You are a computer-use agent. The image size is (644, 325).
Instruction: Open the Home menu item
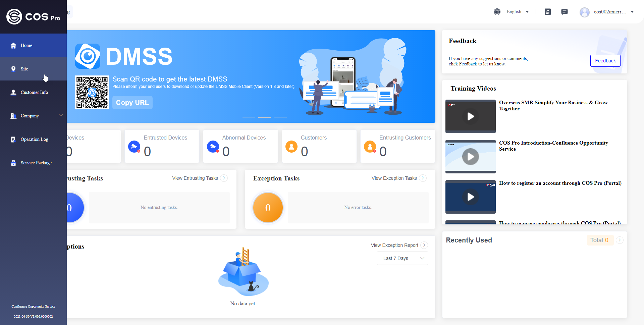33,45
